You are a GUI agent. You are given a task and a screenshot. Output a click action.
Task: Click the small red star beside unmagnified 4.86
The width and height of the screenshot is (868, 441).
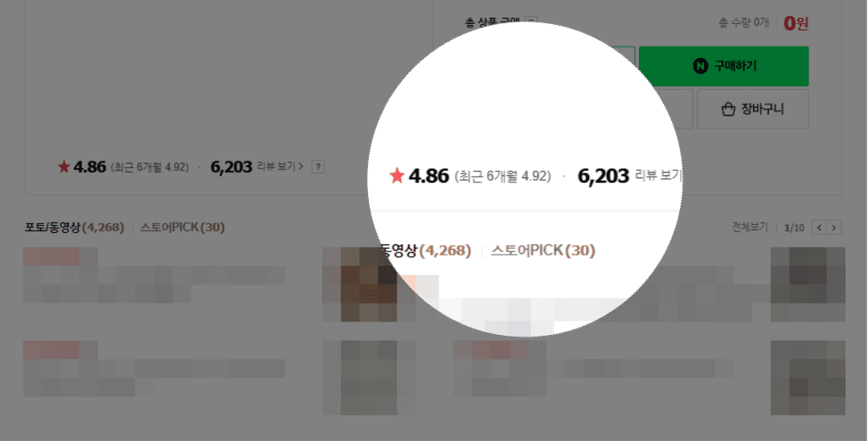point(64,166)
